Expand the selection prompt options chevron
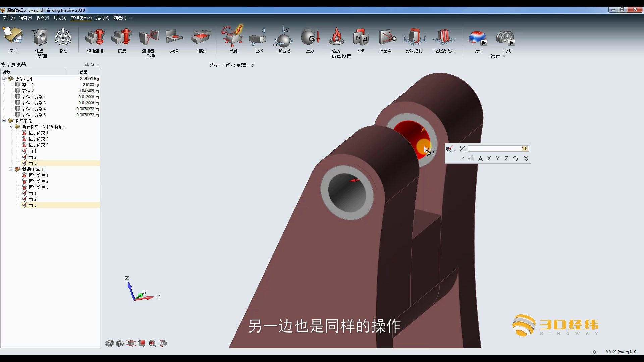Screen dimensions: 644x362 point(253,65)
